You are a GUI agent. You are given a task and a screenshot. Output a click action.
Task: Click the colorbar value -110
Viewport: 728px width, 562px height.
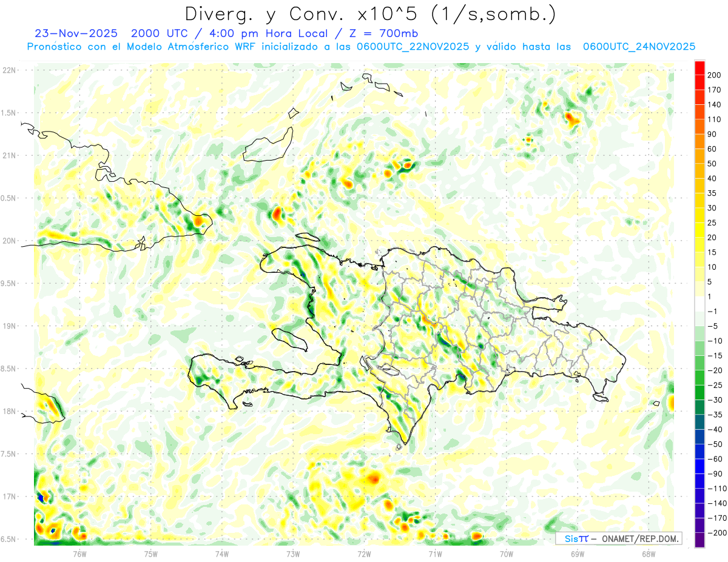[718, 489]
